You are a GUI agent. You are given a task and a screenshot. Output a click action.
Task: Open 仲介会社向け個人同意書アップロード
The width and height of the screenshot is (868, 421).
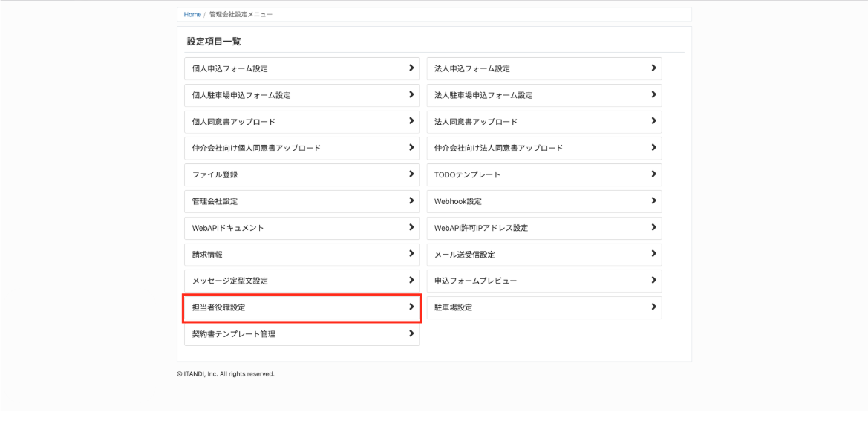(x=301, y=149)
